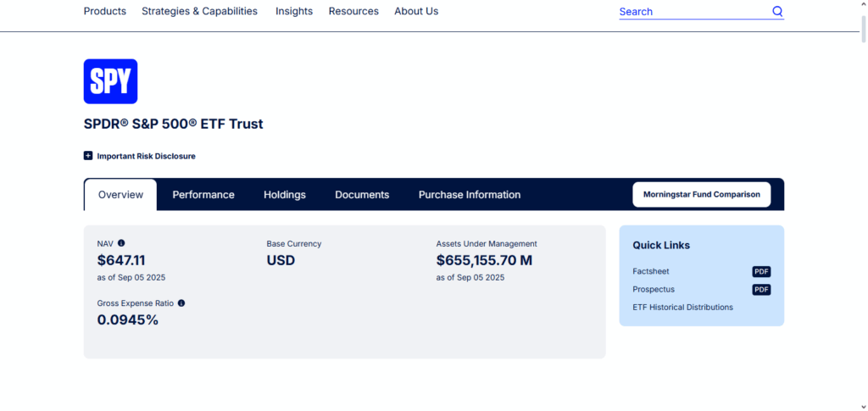Viewport: 868px width, 411px height.
Task: Open the Products menu
Action: pos(104,11)
